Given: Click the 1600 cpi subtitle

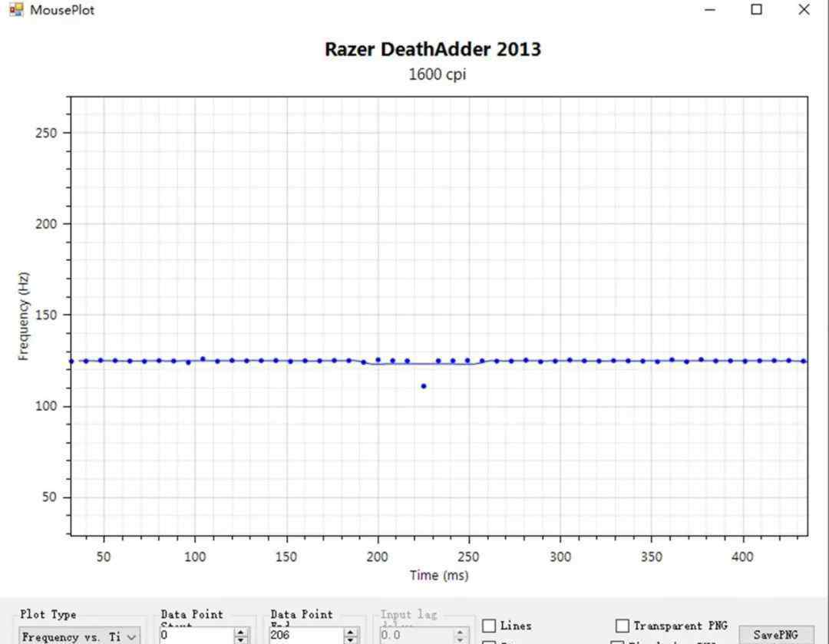Looking at the screenshot, I should point(438,74).
